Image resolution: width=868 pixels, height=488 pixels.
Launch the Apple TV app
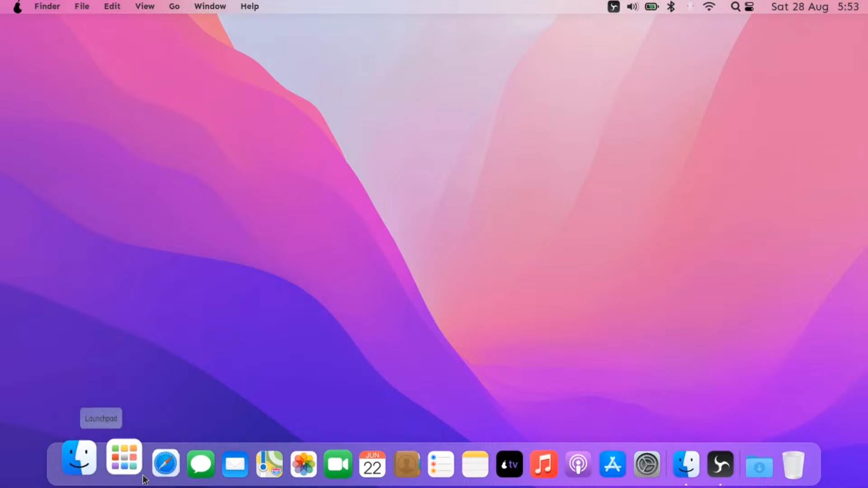[x=509, y=464]
